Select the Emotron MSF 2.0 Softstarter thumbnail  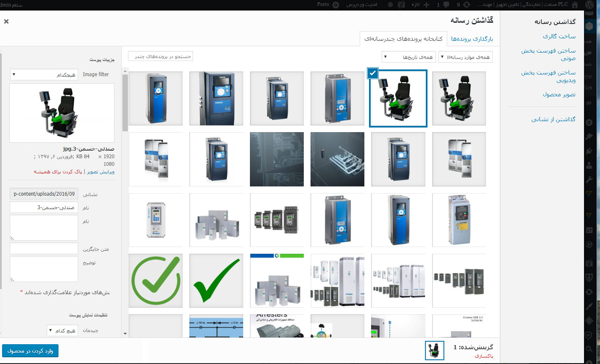tap(459, 326)
